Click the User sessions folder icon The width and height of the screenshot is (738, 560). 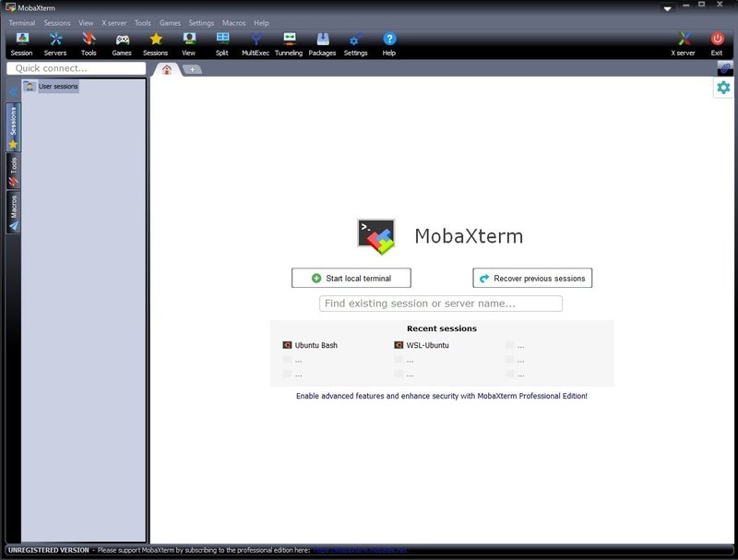(30, 86)
